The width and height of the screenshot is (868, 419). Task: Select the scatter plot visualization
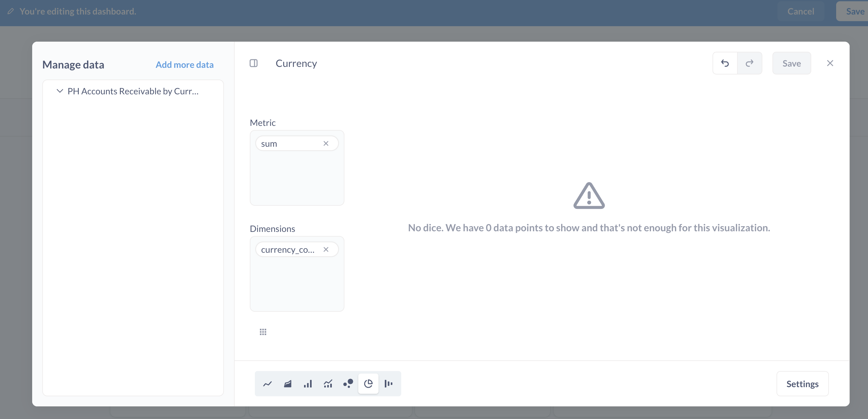pyautogui.click(x=348, y=384)
